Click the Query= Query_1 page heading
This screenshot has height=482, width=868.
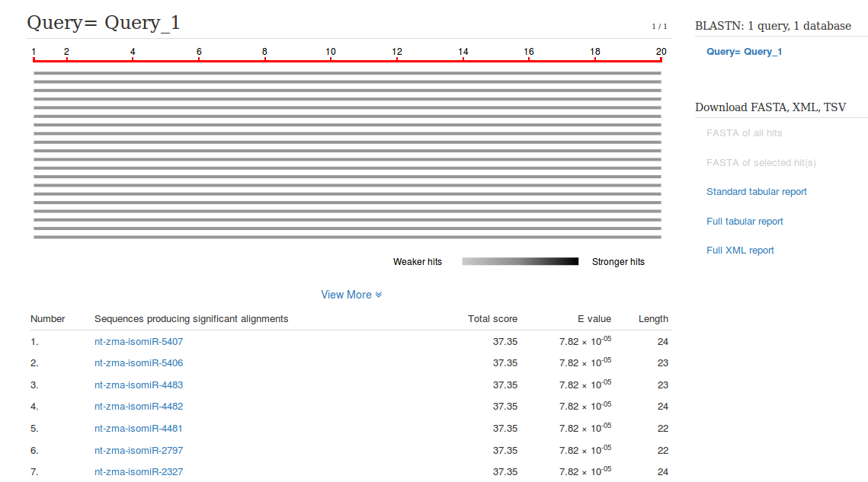tap(104, 23)
